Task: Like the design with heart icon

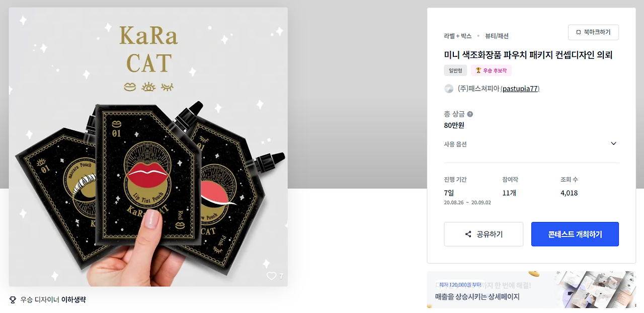Action: (x=272, y=276)
